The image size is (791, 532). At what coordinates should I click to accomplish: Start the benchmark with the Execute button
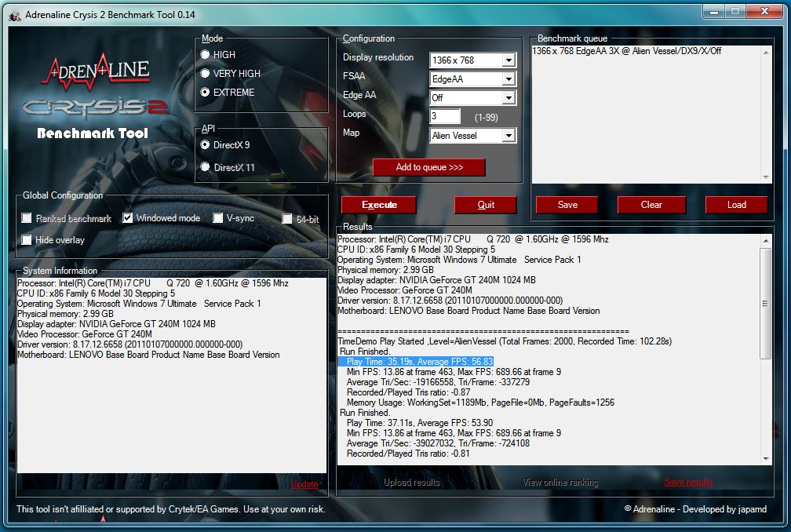379,205
